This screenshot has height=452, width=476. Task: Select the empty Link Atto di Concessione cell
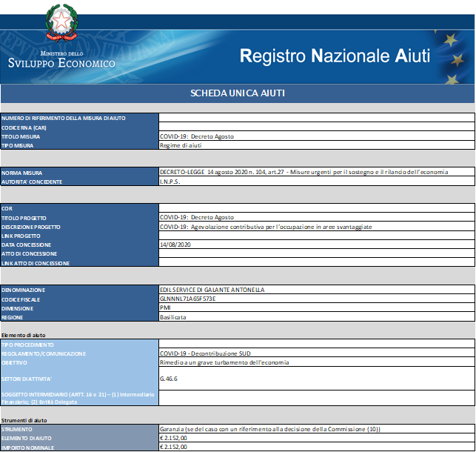tap(317, 262)
